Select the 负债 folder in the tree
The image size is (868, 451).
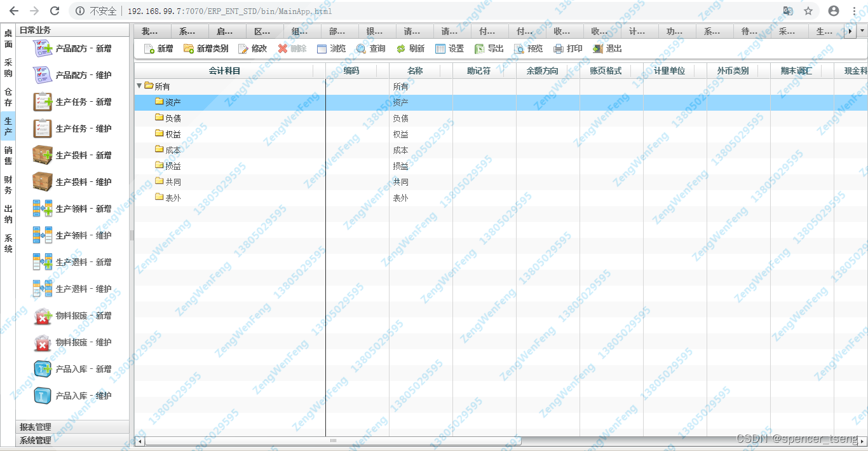168,118
